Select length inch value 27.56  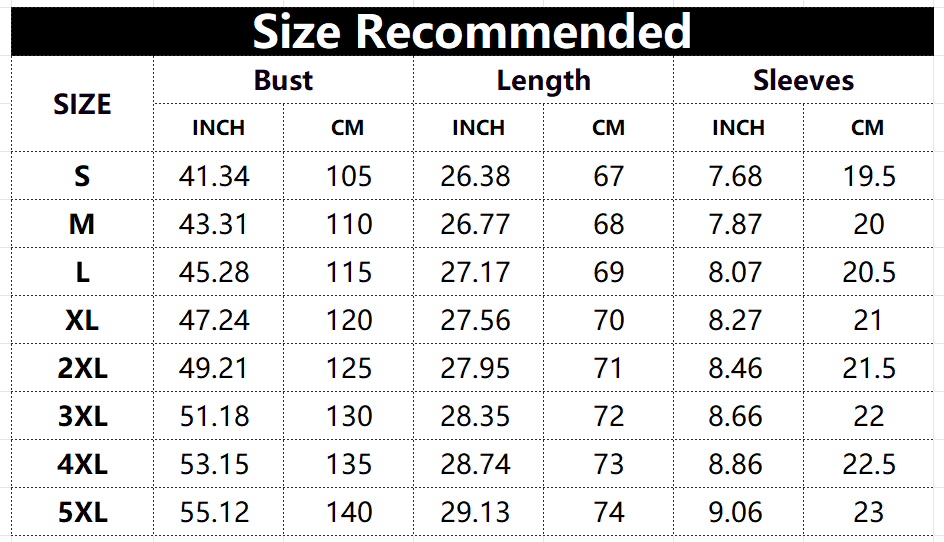tap(475, 321)
